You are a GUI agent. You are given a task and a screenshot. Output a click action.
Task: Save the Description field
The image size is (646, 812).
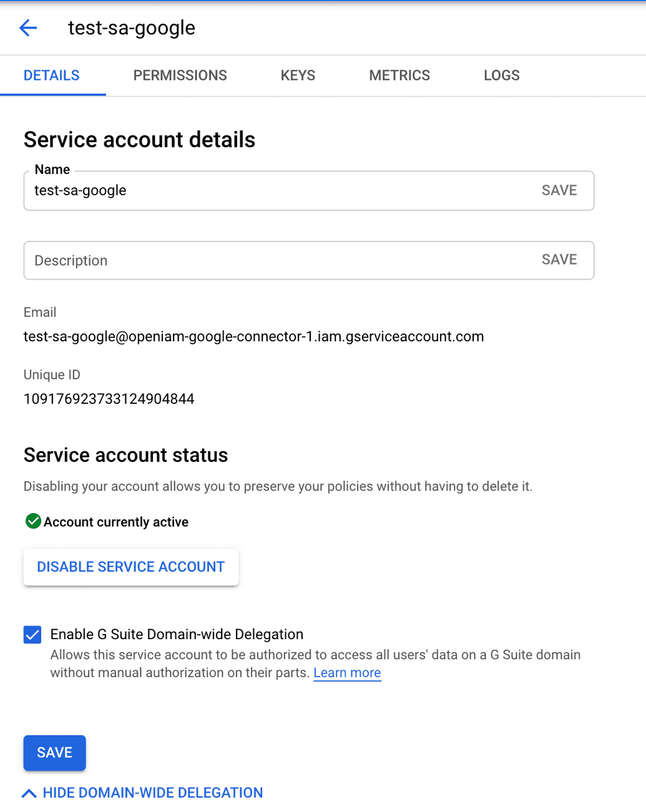coord(559,260)
